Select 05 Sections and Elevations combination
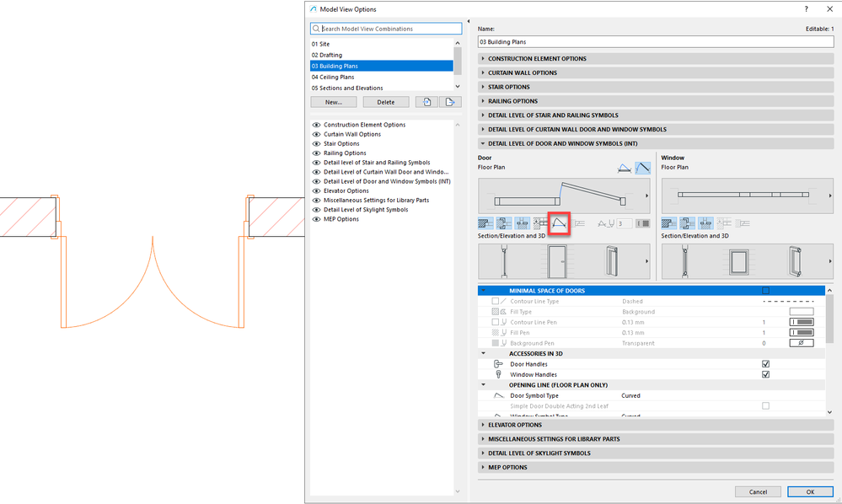Screen dimensions: 842x504 pyautogui.click(x=381, y=88)
